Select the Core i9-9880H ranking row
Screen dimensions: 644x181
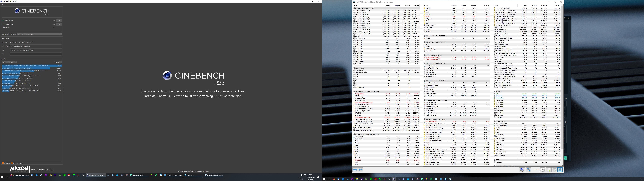click(x=31, y=73)
